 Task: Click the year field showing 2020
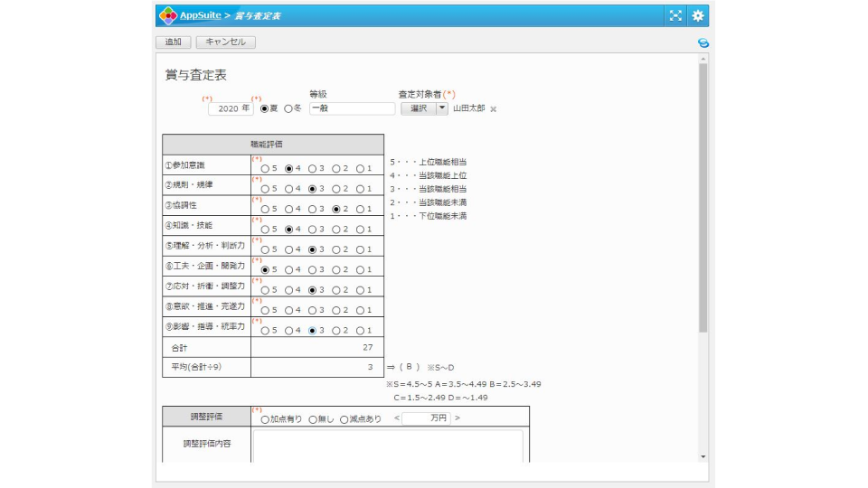[231, 108]
